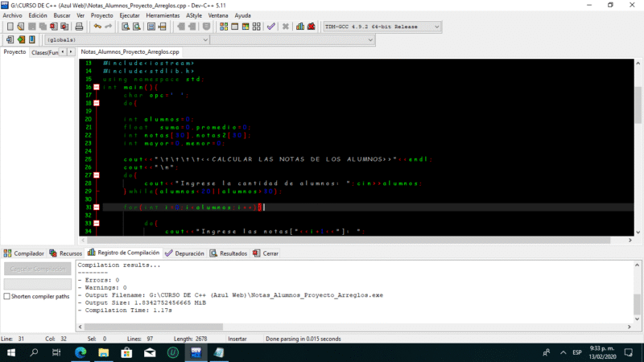Collapse the main function fold marker
Image resolution: width=644 pixels, height=362 pixels.
96,87
